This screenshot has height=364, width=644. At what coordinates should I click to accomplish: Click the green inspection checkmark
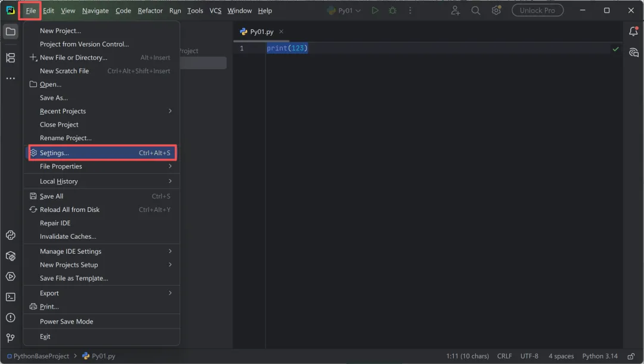tap(615, 49)
